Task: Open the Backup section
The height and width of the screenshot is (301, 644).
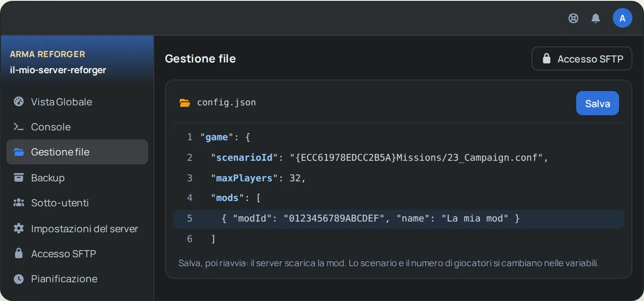Action: 77,177
